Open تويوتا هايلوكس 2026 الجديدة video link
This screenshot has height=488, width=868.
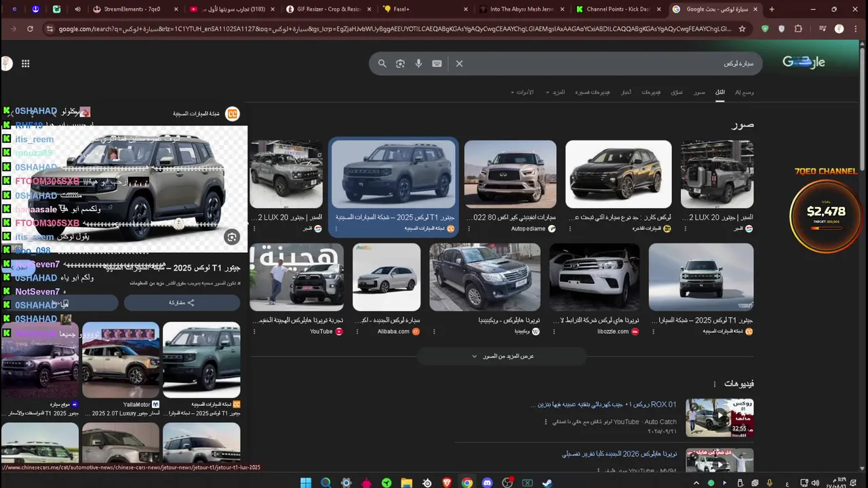619,453
